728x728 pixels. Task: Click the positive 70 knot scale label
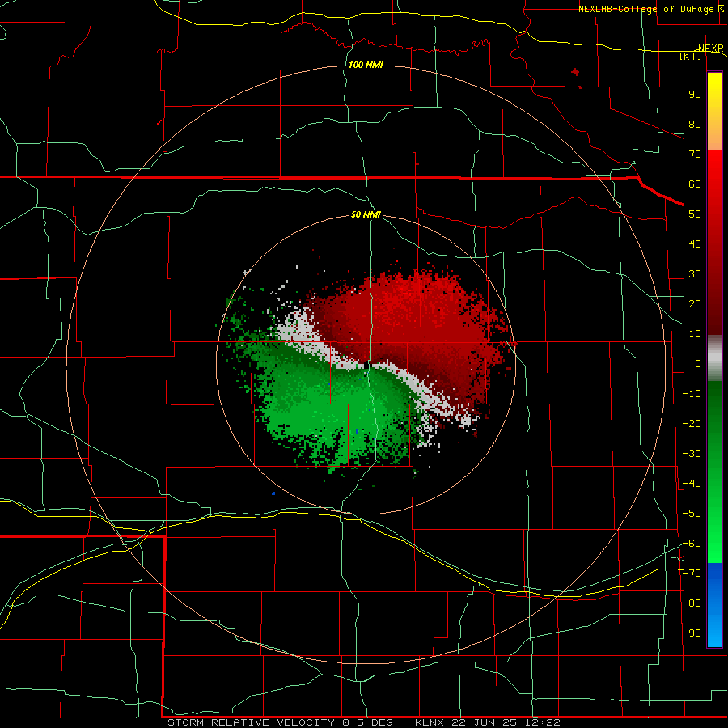tap(695, 154)
